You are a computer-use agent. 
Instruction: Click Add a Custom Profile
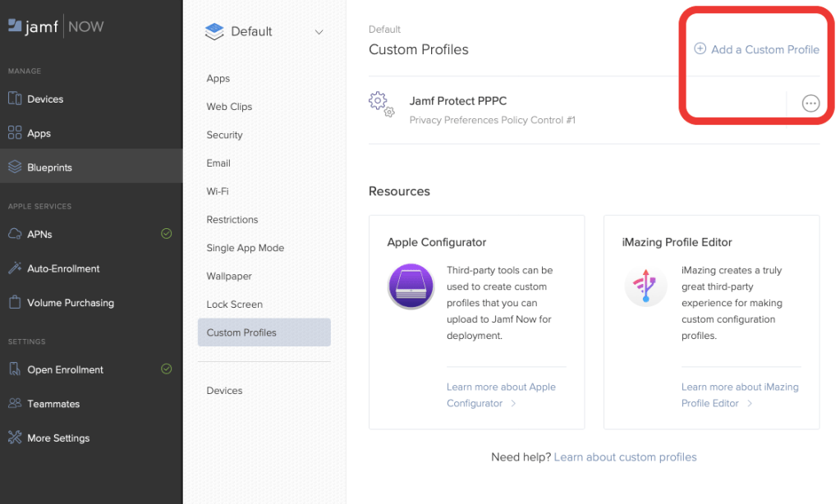tap(756, 49)
